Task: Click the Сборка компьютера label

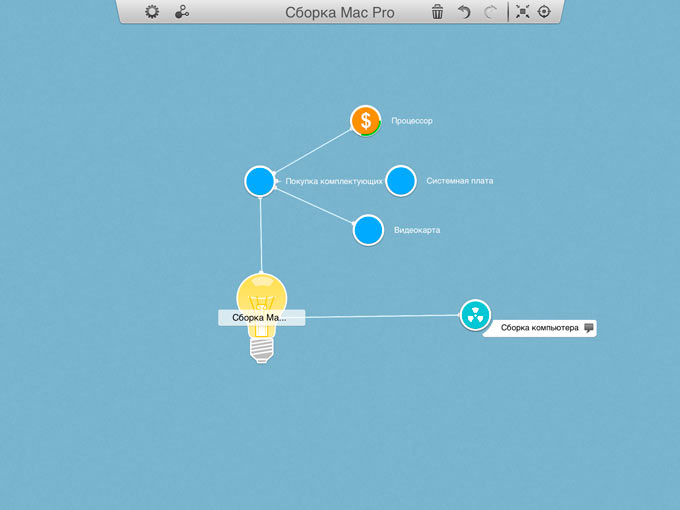Action: (539, 328)
